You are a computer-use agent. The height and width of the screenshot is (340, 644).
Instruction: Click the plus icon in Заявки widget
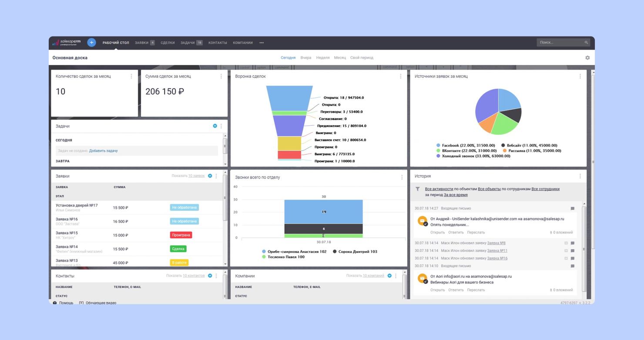pyautogui.click(x=210, y=176)
